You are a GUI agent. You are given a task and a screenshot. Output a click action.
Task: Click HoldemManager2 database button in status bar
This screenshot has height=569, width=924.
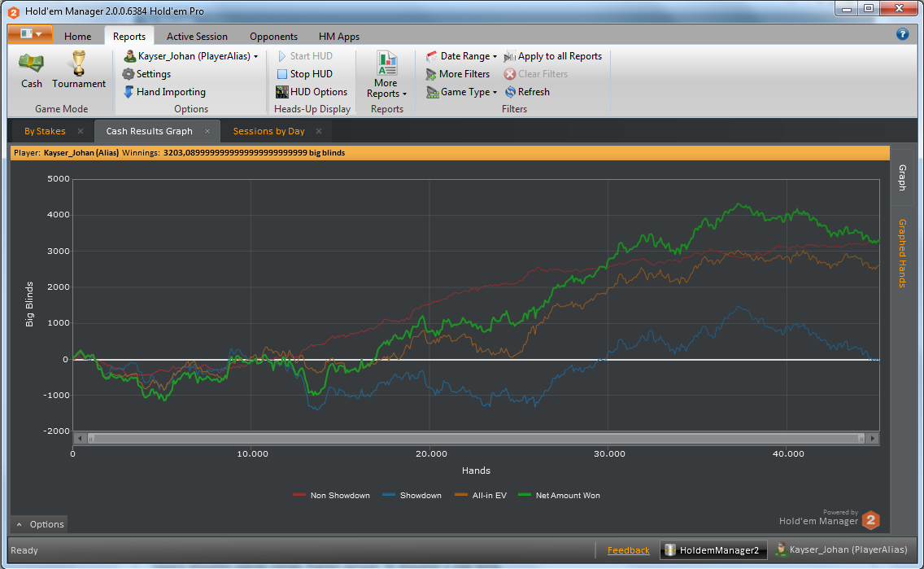[713, 550]
